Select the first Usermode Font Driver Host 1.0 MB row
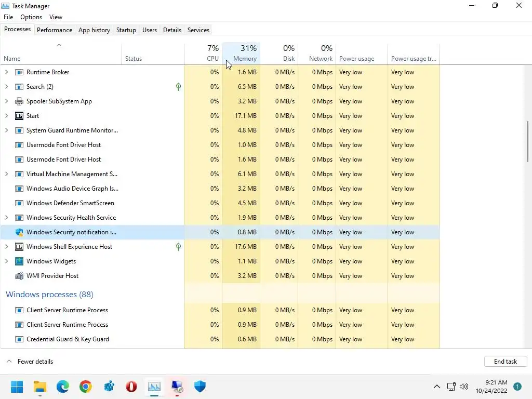Screen dimensions: 532x399 pyautogui.click(x=220, y=145)
